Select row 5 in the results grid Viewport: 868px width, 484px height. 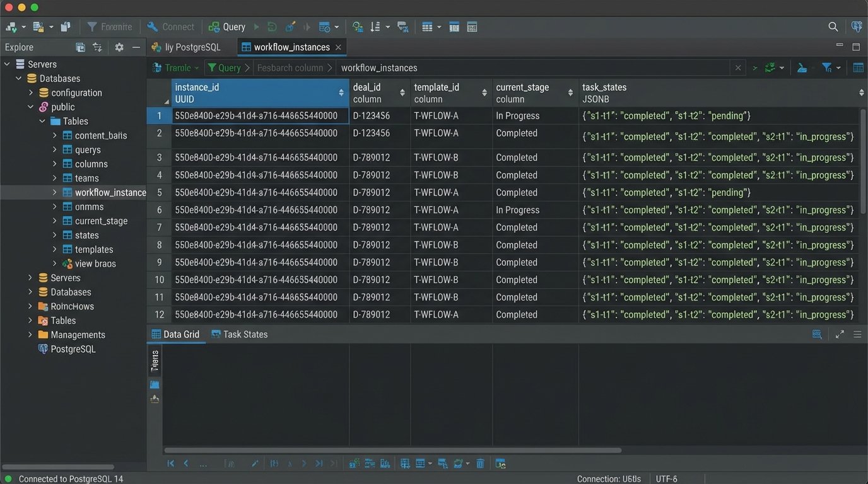pos(159,192)
